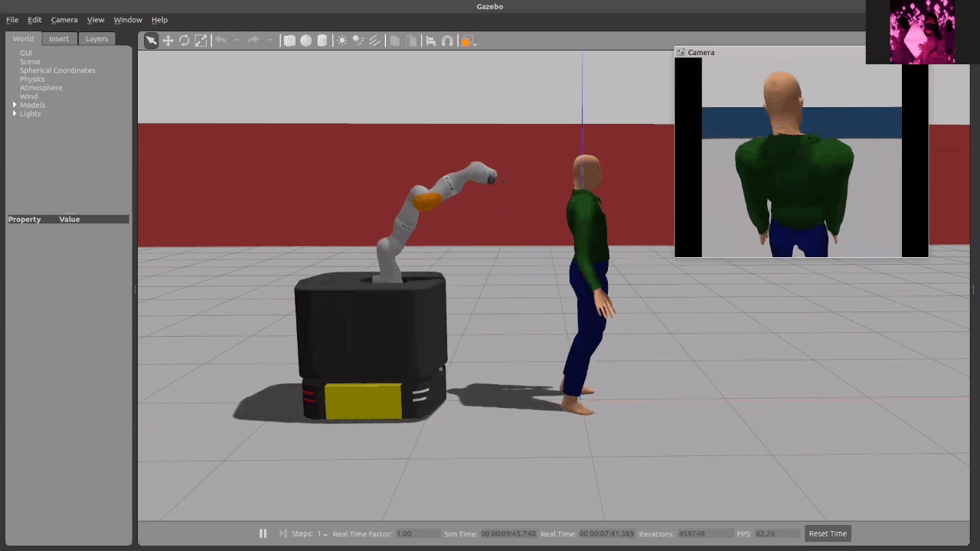Viewport: 980px width, 551px height.
Task: Click the Real Time value field
Action: point(606,533)
